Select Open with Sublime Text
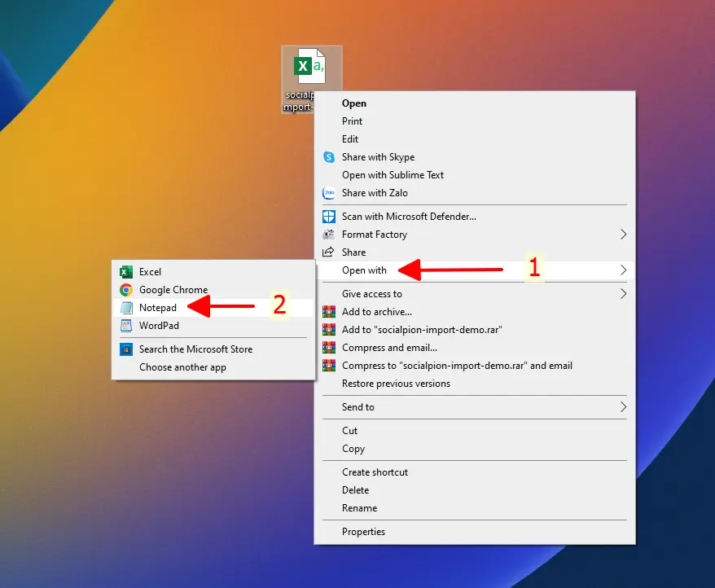The image size is (715, 588). coord(474,175)
